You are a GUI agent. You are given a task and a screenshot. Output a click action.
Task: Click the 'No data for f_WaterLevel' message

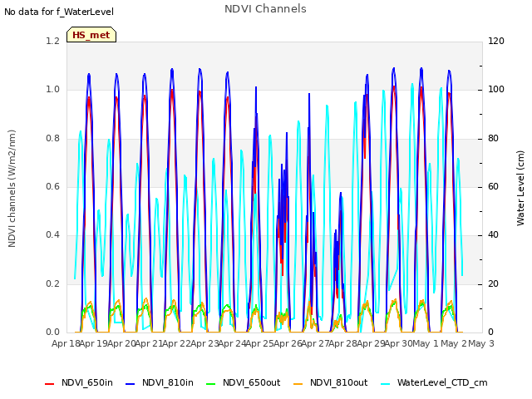coord(59,12)
